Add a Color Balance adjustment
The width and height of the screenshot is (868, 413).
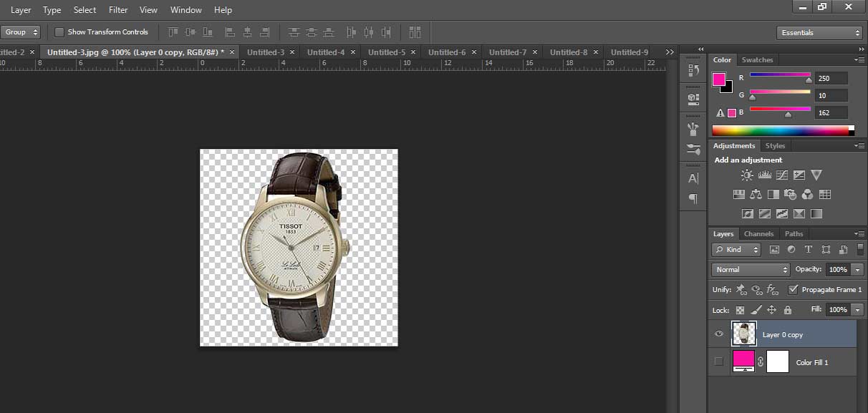(x=756, y=194)
